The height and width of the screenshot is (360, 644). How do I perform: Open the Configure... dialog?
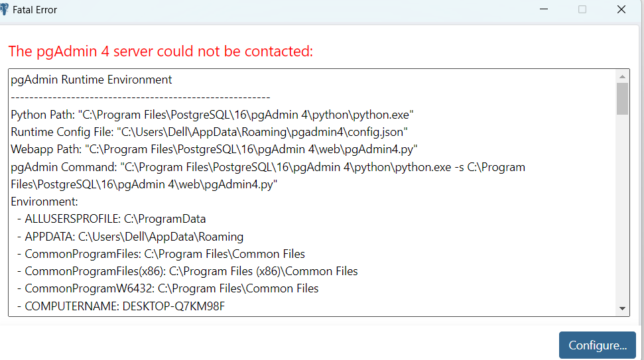click(597, 345)
